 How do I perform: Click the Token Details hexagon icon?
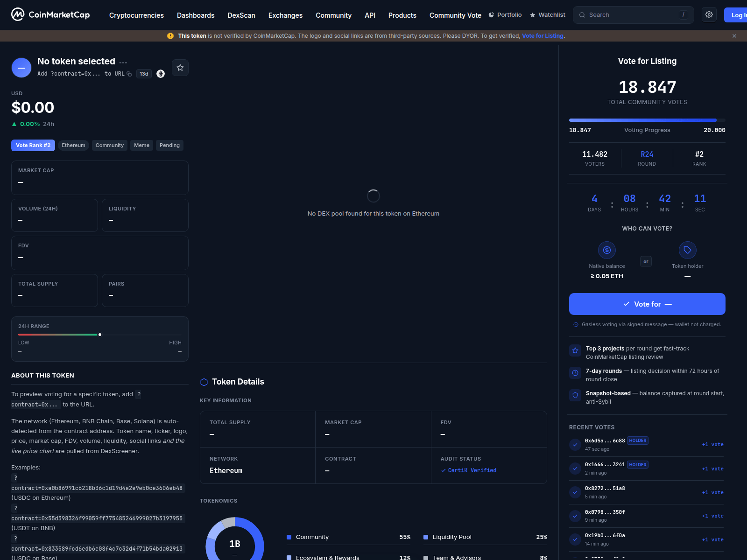pyautogui.click(x=204, y=382)
